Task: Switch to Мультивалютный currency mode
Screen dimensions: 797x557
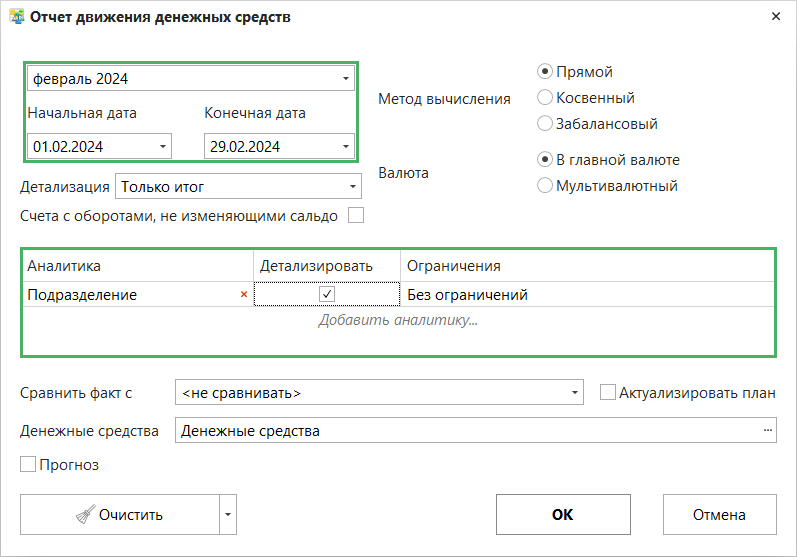Action: (x=545, y=186)
